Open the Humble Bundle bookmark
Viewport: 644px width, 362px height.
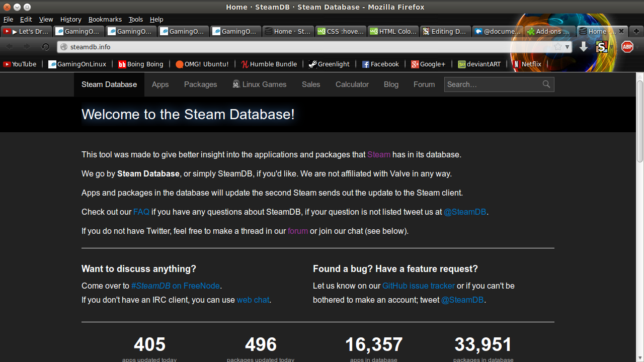click(x=269, y=64)
